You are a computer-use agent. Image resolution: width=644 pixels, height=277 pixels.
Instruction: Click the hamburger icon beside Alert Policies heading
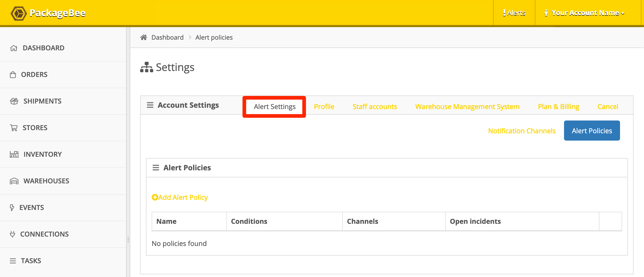(156, 168)
